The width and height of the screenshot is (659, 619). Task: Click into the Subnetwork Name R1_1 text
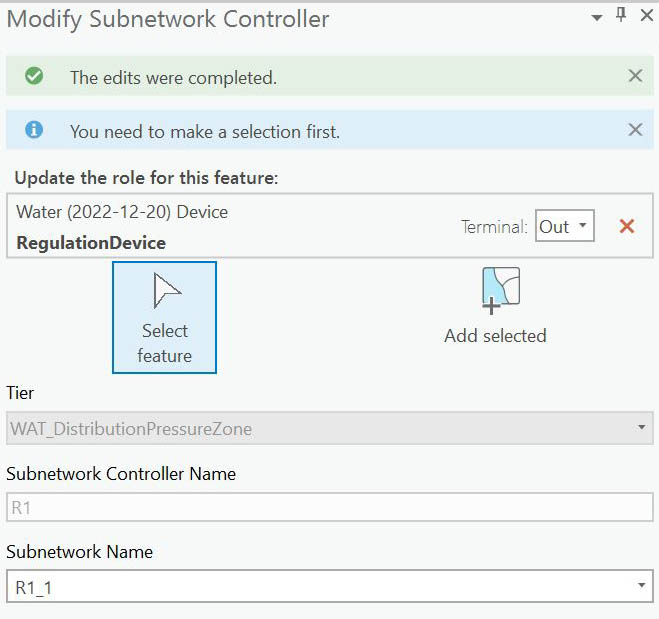click(300, 587)
